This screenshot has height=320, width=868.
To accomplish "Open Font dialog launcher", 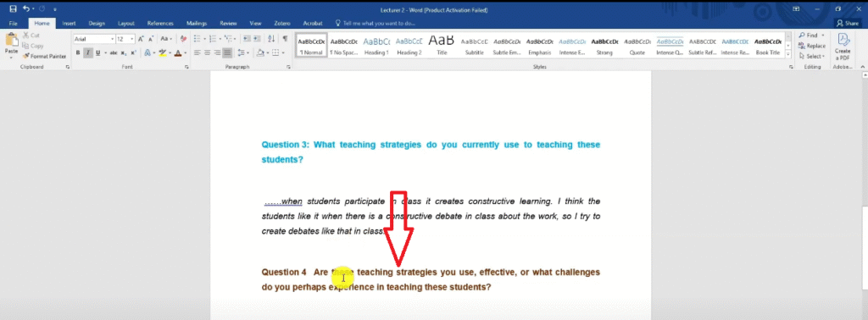I will [186, 67].
